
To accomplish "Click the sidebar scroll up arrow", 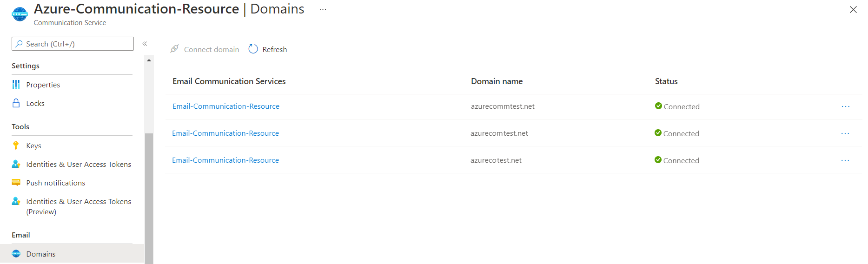I will point(149,60).
